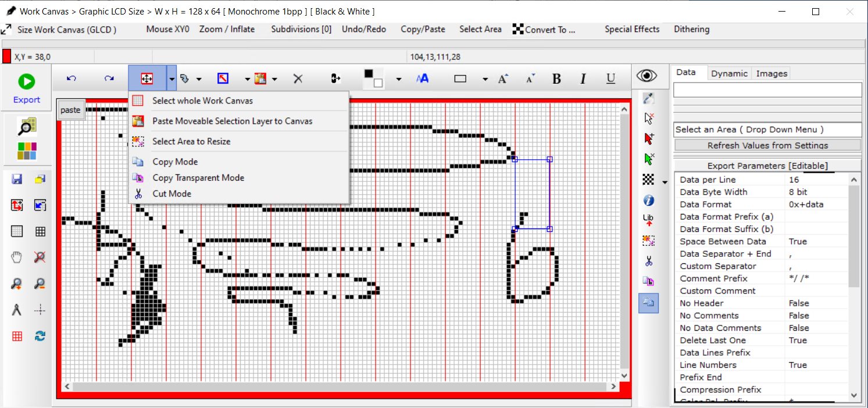Open the Dithering menu item
868x408 pixels.
(691, 29)
